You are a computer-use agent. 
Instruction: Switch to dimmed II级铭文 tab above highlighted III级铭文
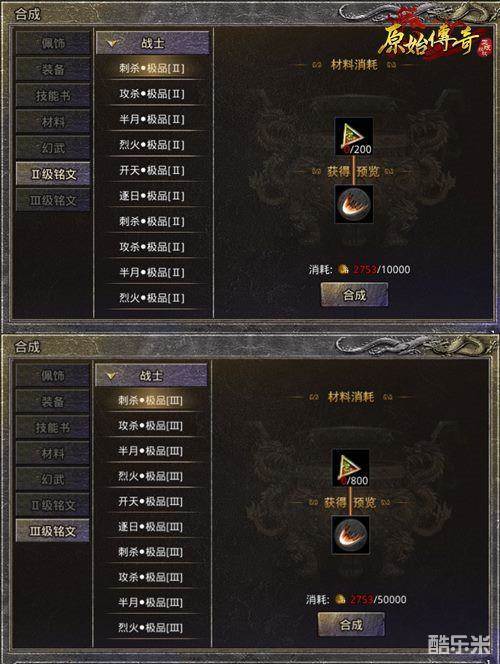[52, 505]
